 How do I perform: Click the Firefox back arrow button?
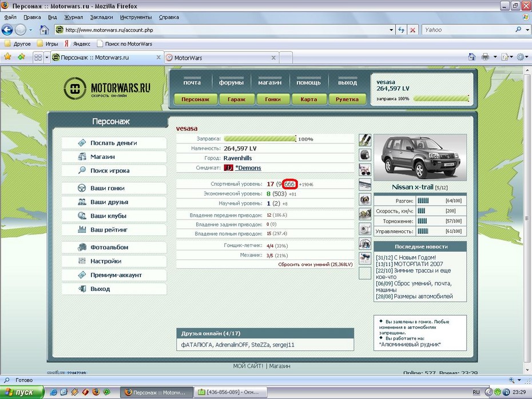point(7,30)
